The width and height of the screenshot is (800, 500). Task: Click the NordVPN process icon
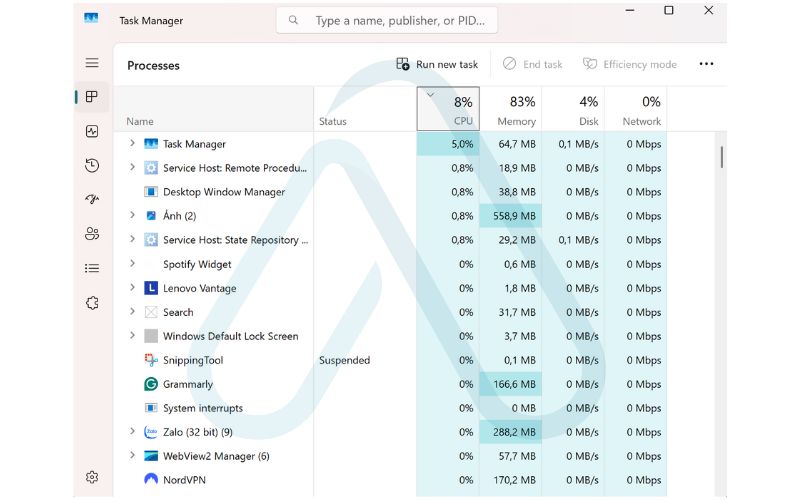point(151,480)
